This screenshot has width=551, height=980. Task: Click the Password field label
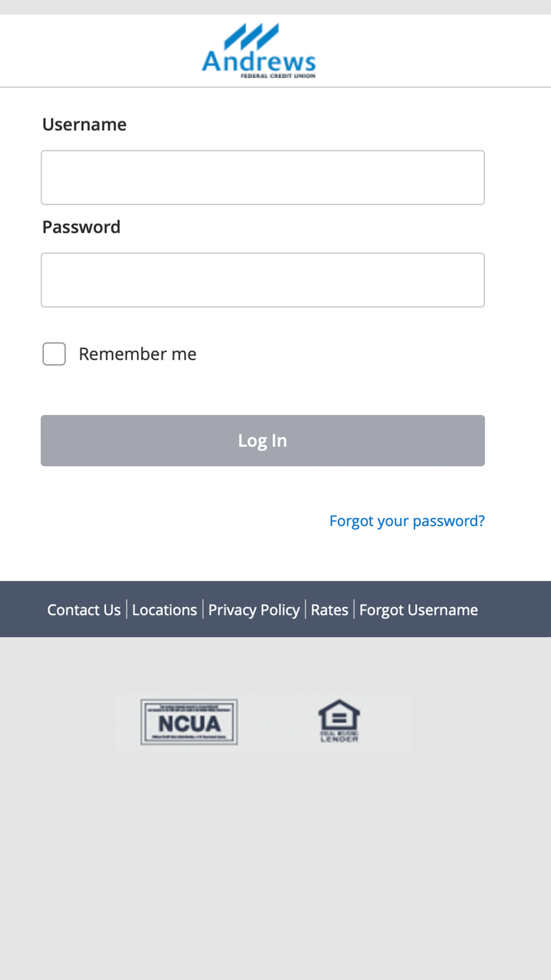pyautogui.click(x=81, y=227)
